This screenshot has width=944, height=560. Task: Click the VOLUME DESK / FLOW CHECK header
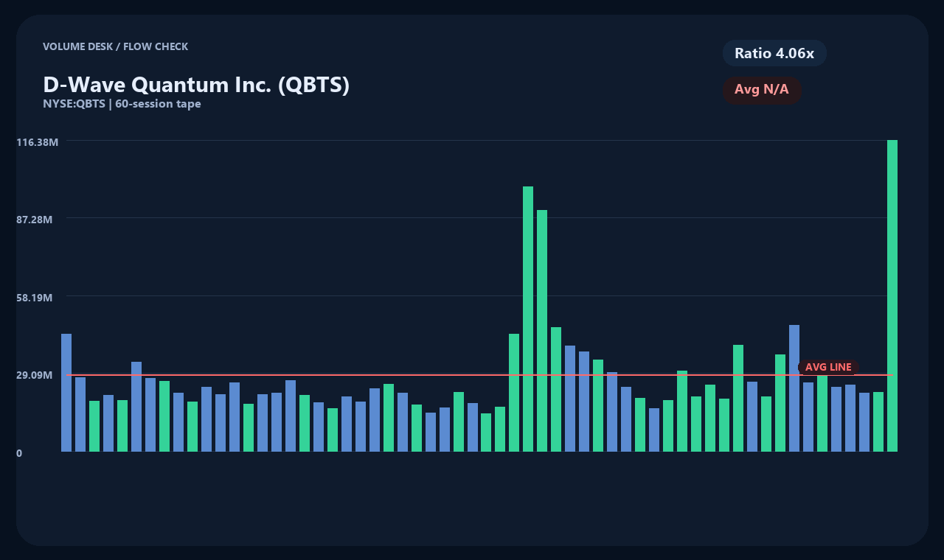(x=115, y=46)
